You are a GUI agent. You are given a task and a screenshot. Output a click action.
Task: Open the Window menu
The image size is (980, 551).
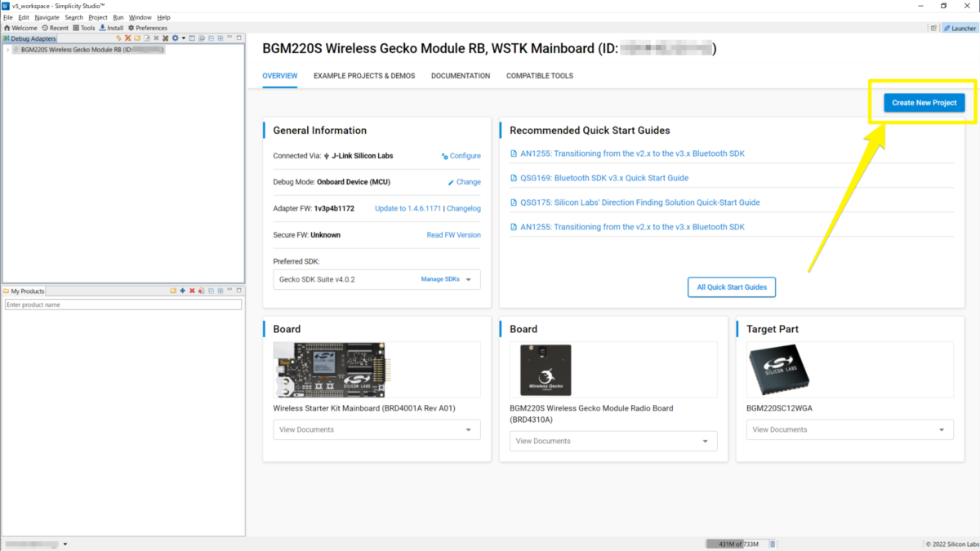(140, 17)
